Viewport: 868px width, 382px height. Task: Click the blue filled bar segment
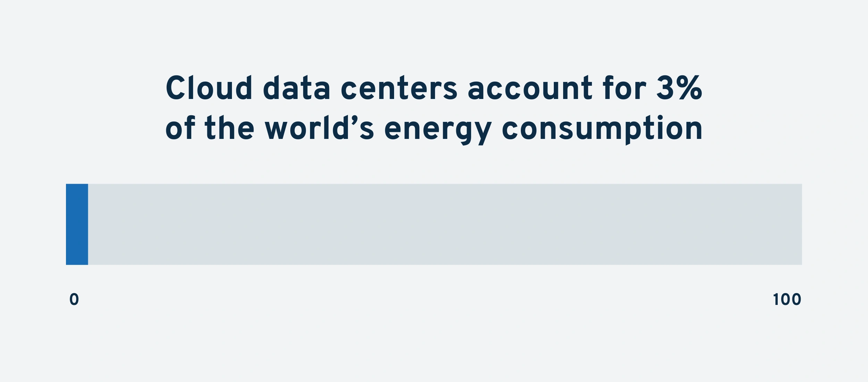(x=77, y=224)
